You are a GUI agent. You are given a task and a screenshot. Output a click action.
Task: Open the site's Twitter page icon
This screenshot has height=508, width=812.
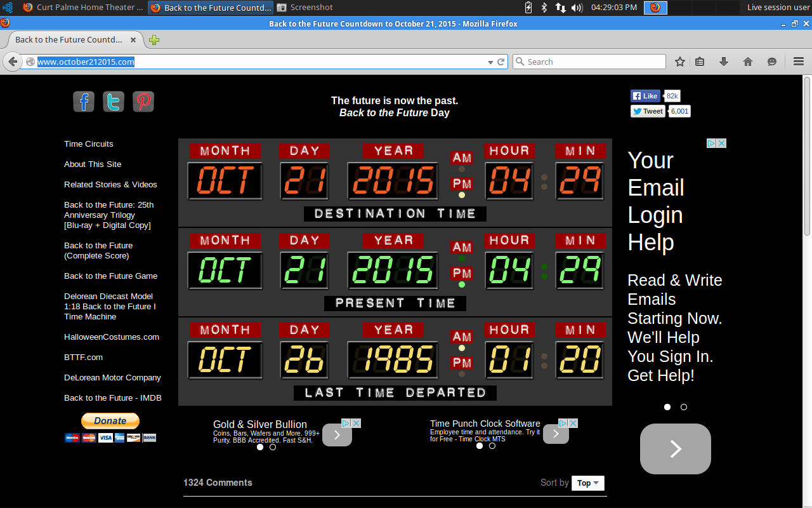114,102
